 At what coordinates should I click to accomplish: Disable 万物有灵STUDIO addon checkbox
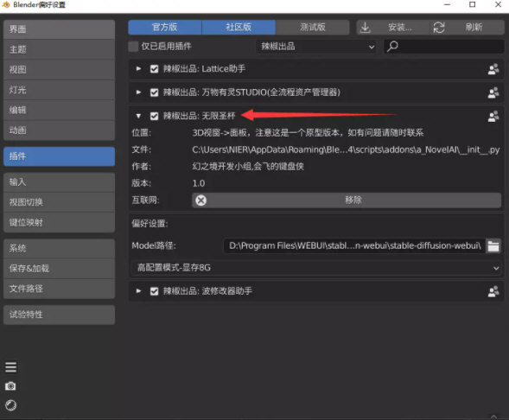click(154, 92)
